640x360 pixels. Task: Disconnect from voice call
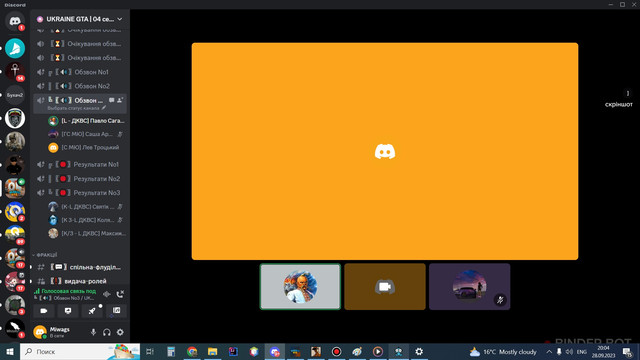[120, 294]
